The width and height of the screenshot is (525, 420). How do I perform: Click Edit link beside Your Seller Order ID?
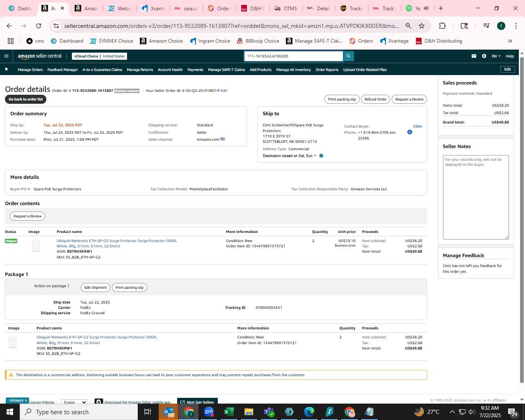[x=224, y=91]
